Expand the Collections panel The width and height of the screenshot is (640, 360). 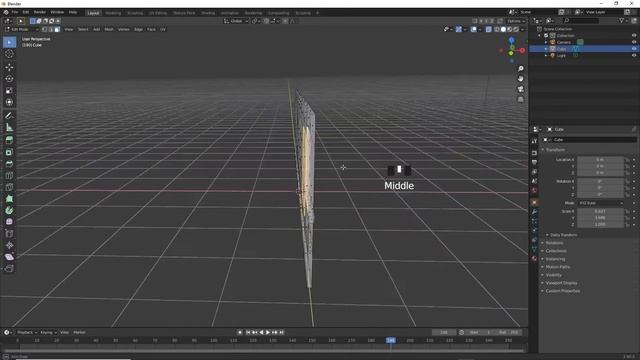556,251
